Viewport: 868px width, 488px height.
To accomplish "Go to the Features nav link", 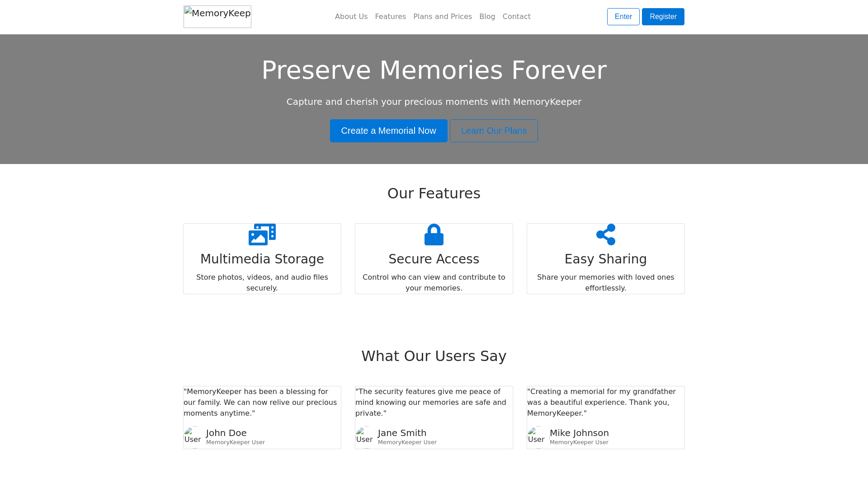I will 391,17.
